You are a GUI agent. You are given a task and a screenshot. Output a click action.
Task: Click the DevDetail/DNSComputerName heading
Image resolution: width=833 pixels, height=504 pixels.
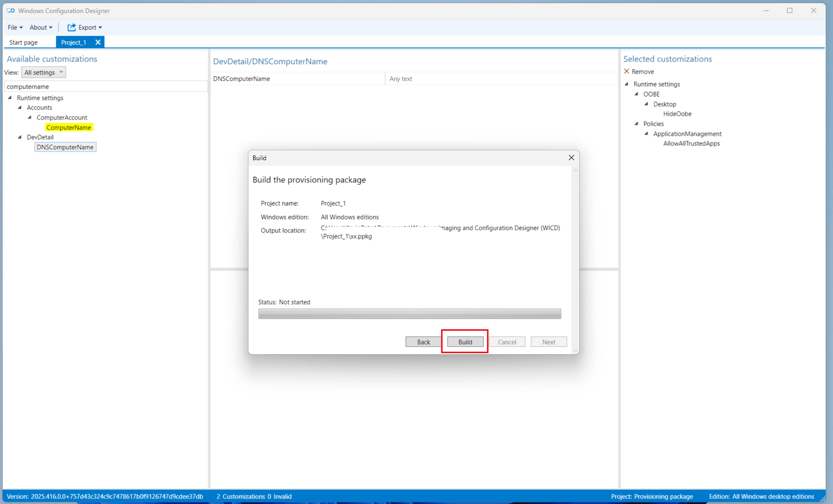click(270, 62)
